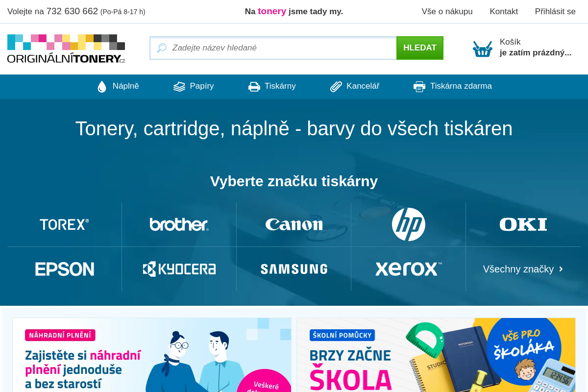The height and width of the screenshot is (392, 588).
Task: Open the Náhradní plnění banner
Action: [x=152, y=355]
